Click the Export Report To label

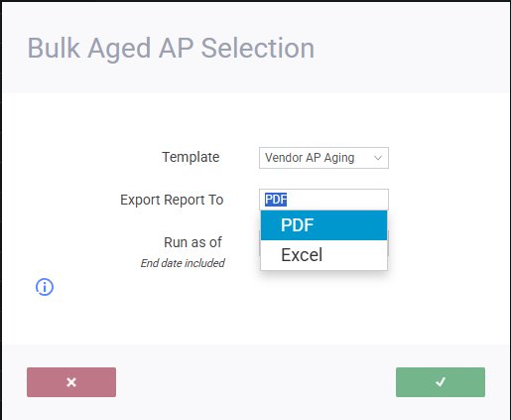point(172,200)
